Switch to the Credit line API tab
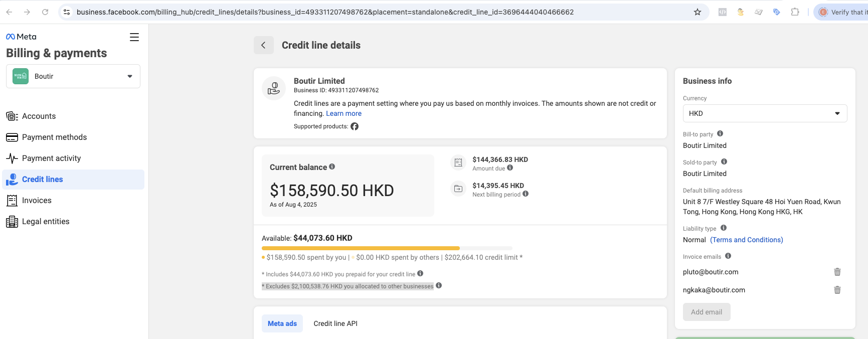The height and width of the screenshot is (339, 868). (335, 323)
